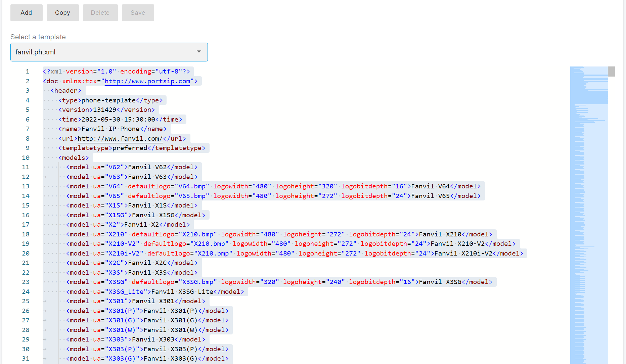Image resolution: width=626 pixels, height=364 pixels.
Task: Place cursor in phone-template text on line 4
Action: click(108, 100)
